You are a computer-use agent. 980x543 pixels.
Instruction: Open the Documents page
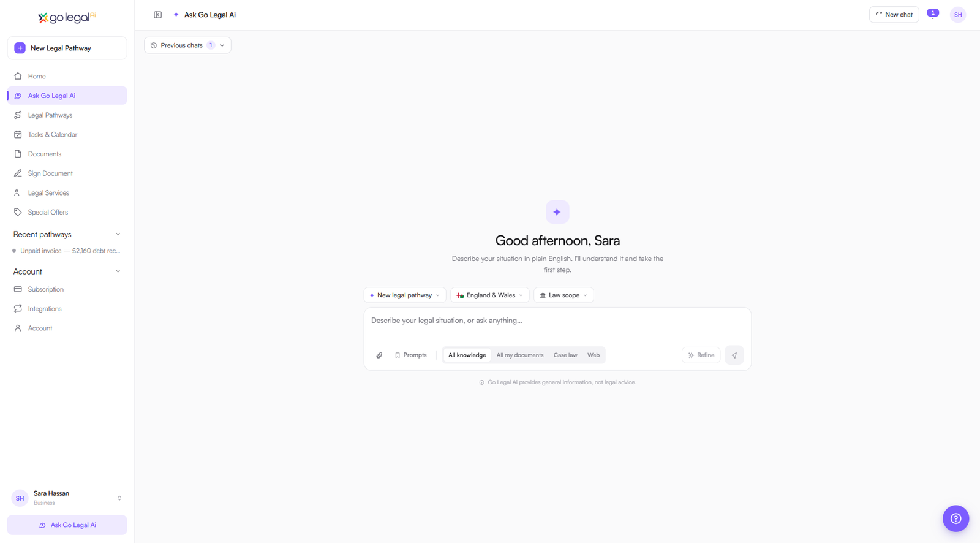click(67, 154)
